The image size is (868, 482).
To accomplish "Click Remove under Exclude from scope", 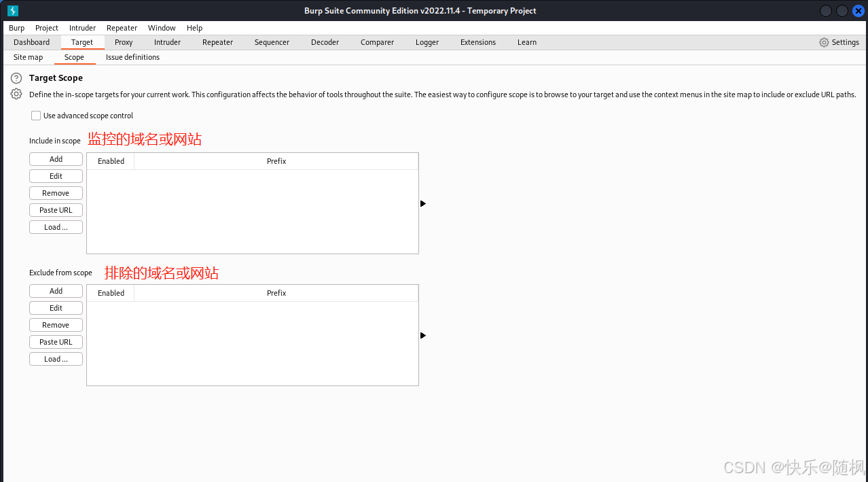I will pyautogui.click(x=56, y=325).
